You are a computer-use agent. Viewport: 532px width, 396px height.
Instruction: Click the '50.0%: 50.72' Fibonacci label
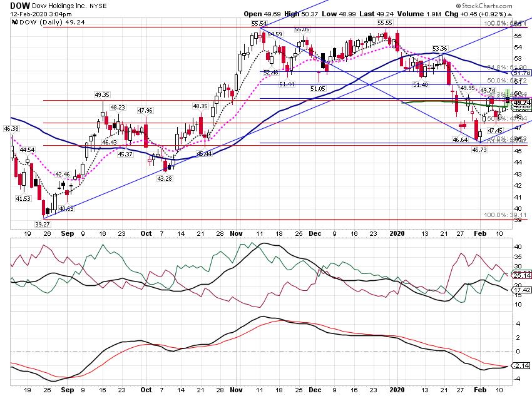(x=507, y=80)
